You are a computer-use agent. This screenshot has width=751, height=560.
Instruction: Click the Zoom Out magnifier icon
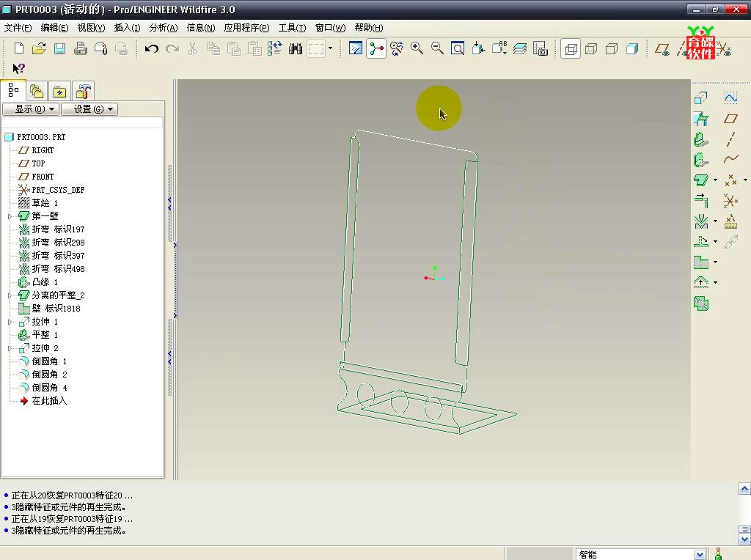tap(437, 48)
